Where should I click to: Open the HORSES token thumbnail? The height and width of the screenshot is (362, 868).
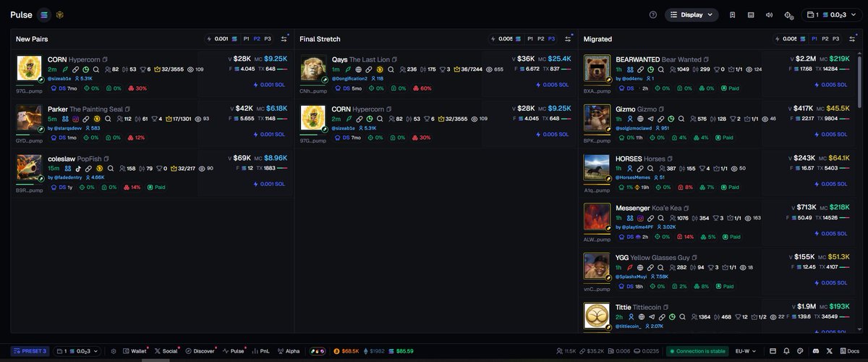coord(596,168)
